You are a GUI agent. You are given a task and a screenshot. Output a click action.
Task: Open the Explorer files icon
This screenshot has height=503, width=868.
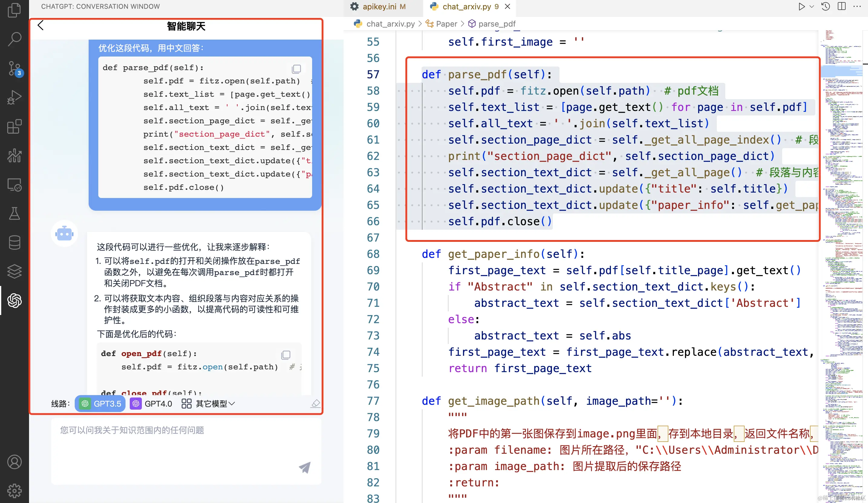(14, 10)
